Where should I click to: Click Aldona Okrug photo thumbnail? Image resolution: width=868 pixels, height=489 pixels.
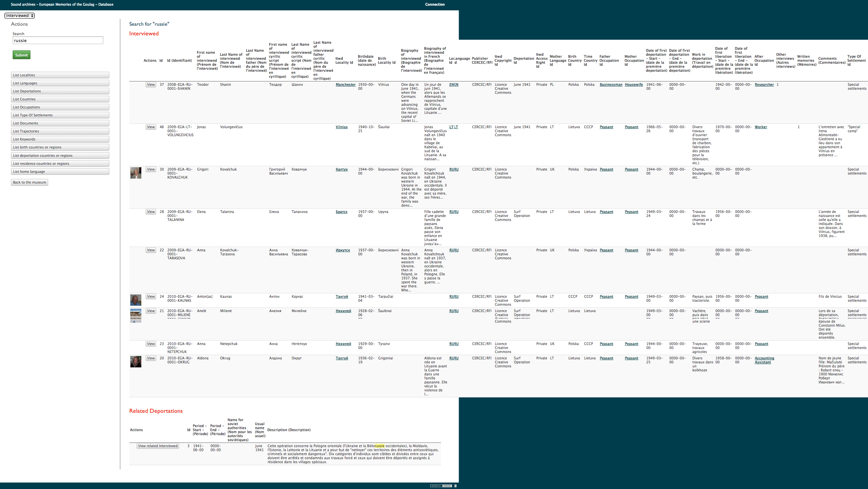tap(136, 362)
